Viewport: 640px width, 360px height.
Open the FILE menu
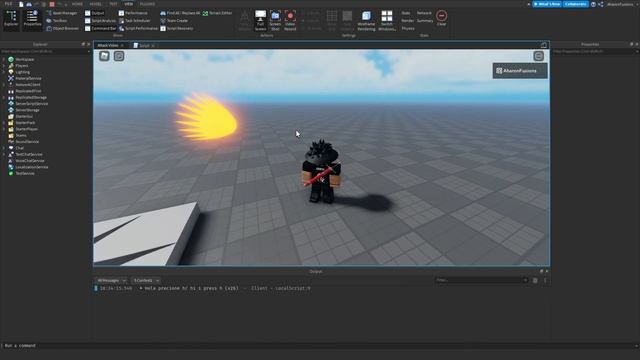click(x=8, y=4)
